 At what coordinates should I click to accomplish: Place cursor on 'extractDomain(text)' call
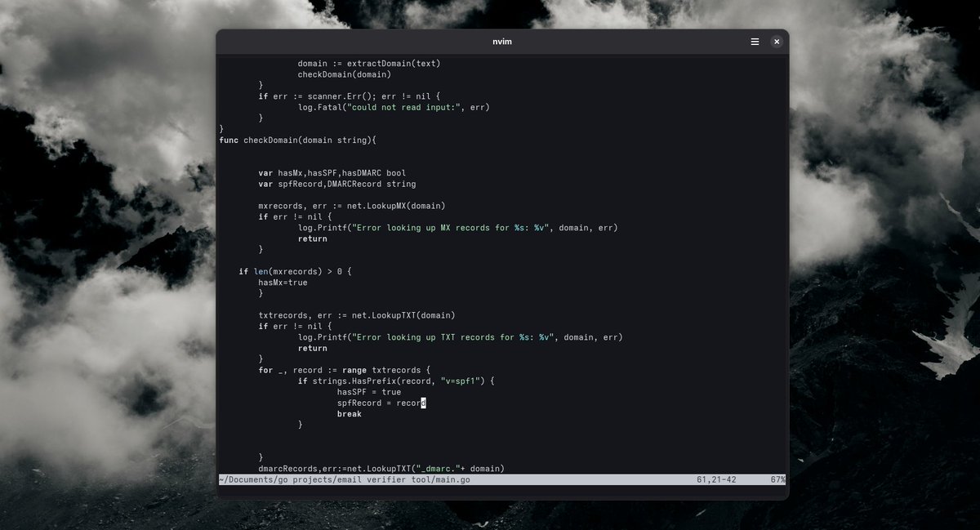394,63
